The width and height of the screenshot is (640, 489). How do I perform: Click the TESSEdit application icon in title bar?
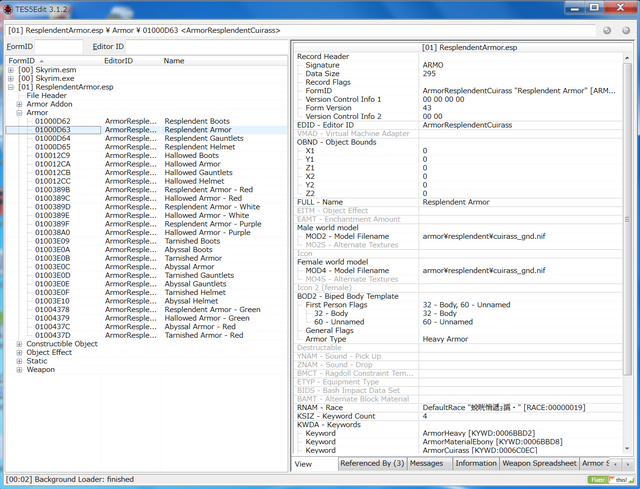click(8, 9)
